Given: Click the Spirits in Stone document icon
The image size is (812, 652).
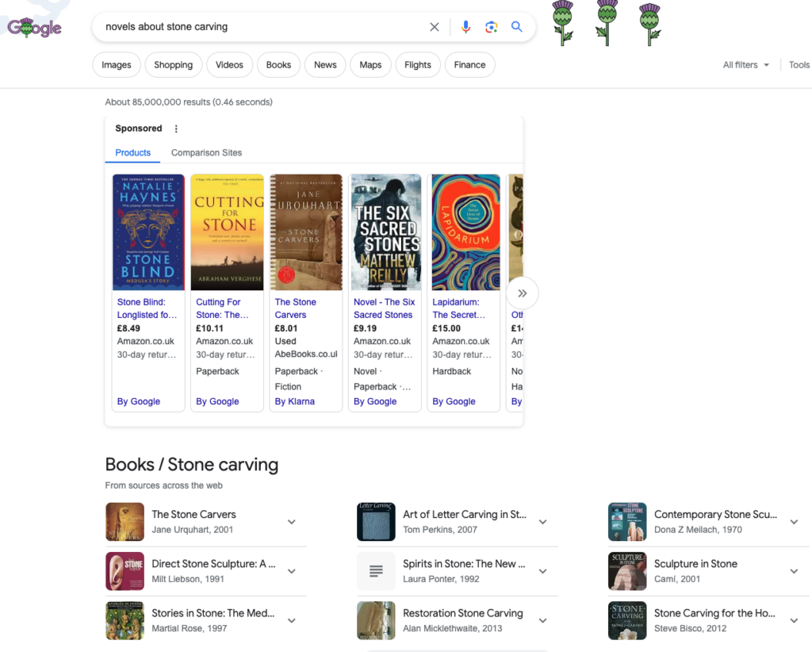Looking at the screenshot, I should (x=376, y=571).
